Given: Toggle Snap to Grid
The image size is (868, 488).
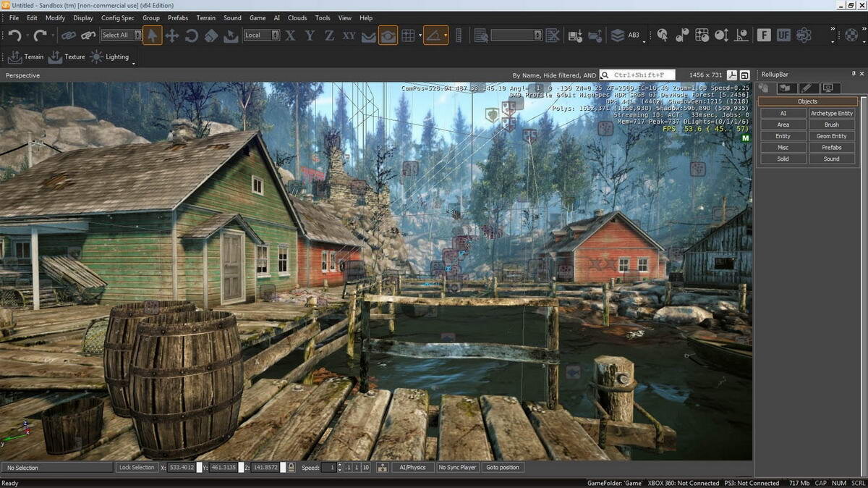Looking at the screenshot, I should (x=408, y=35).
